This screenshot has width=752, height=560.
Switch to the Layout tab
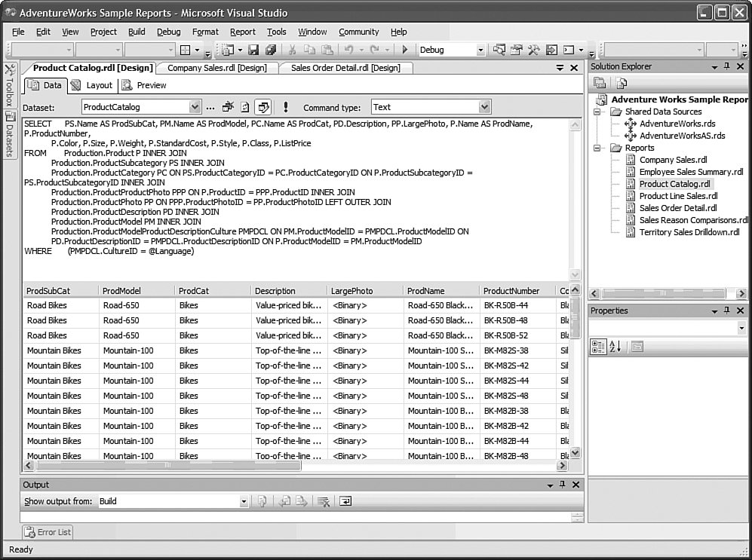(91, 85)
